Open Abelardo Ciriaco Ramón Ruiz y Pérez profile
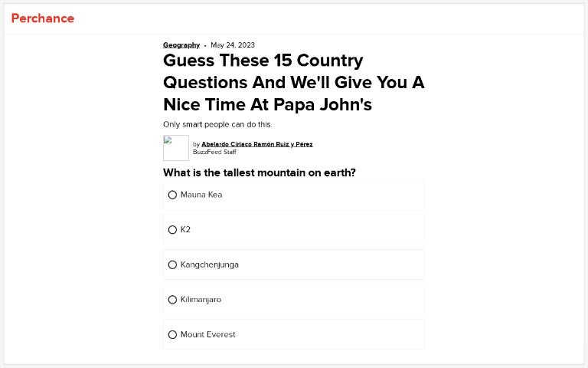 click(x=256, y=144)
